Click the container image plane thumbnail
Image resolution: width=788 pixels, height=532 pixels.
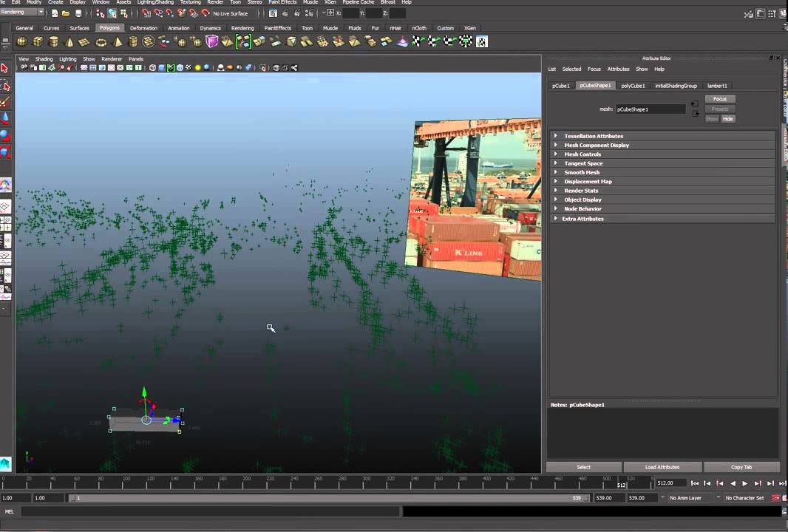pos(473,199)
